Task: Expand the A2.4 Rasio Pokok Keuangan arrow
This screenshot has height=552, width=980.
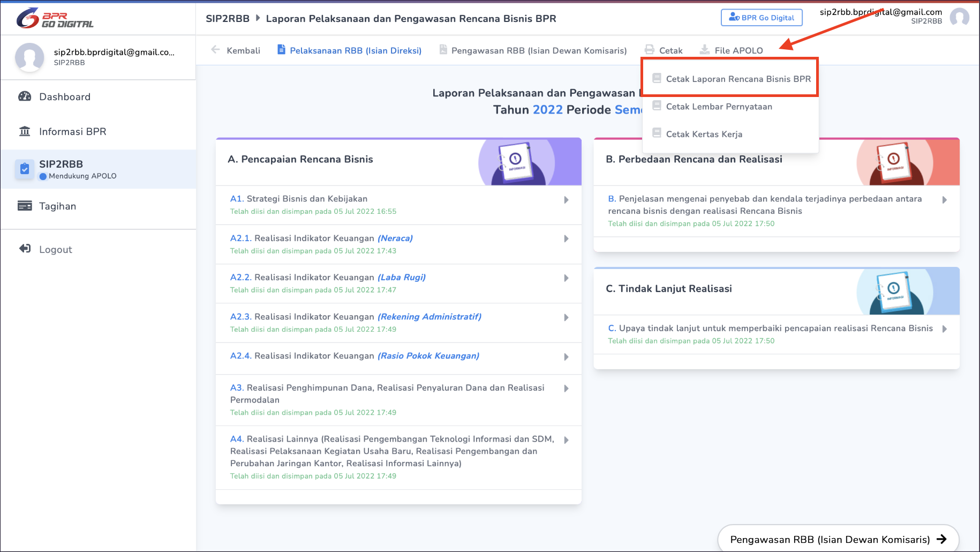Action: coord(566,357)
